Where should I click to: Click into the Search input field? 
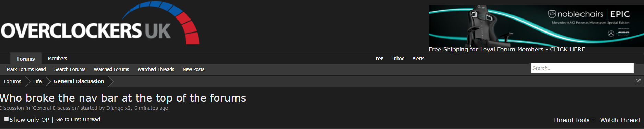point(582,68)
